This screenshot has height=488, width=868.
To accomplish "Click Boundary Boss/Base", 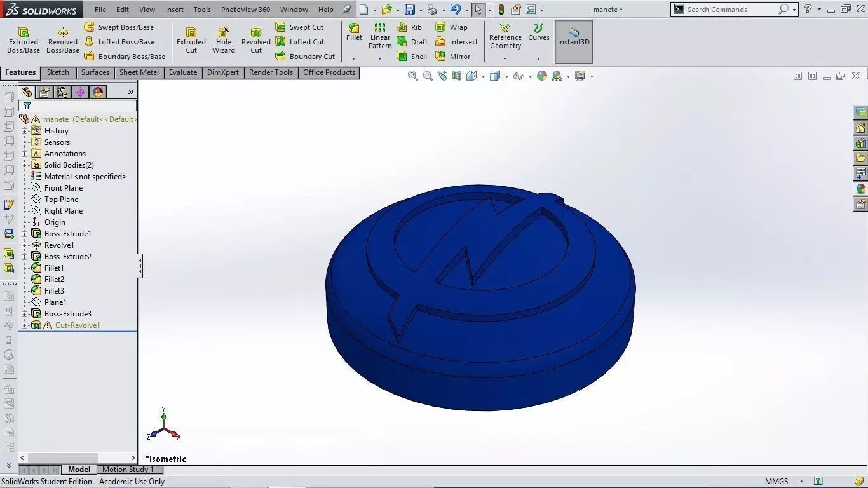I will [125, 57].
